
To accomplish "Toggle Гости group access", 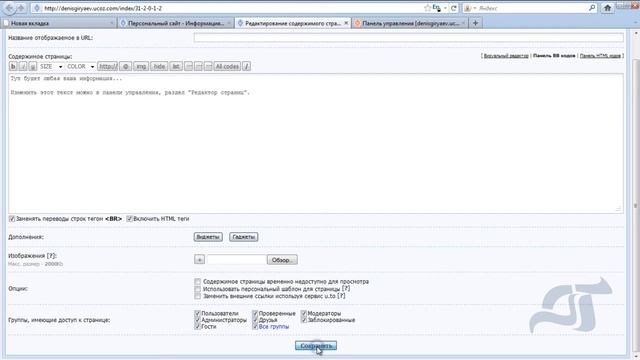I will [x=198, y=327].
